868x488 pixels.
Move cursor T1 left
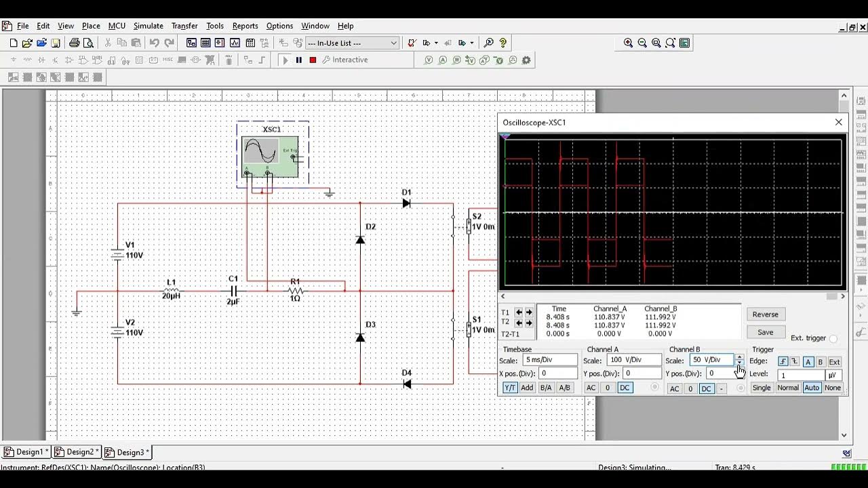click(519, 312)
